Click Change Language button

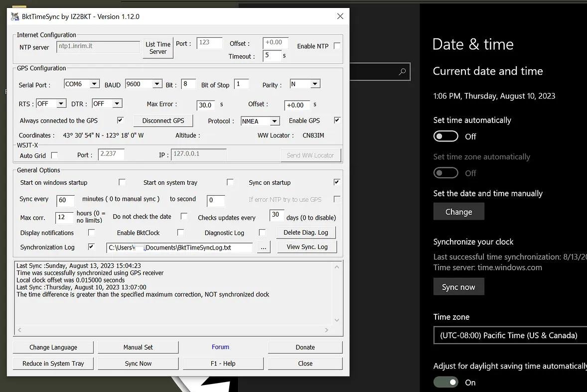(x=53, y=347)
